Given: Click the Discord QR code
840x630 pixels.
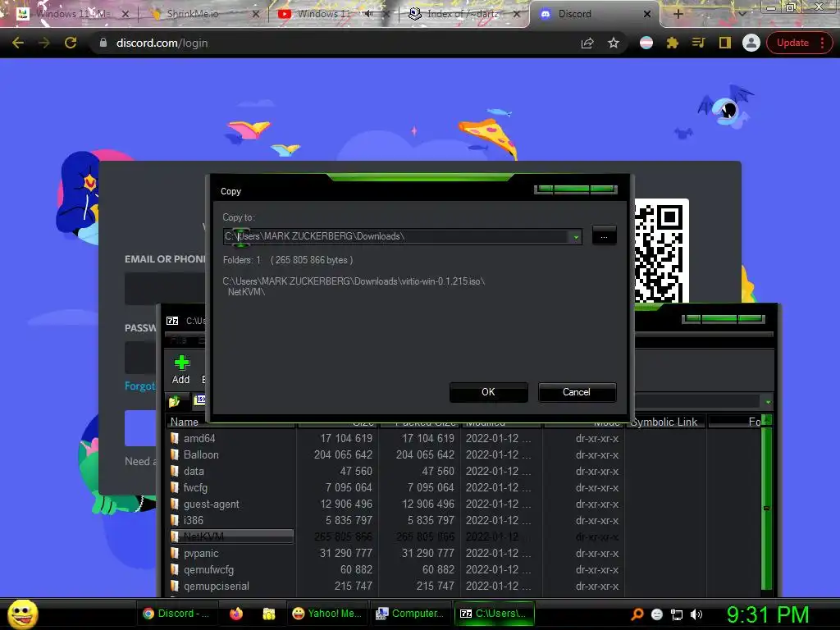Looking at the screenshot, I should point(662,251).
